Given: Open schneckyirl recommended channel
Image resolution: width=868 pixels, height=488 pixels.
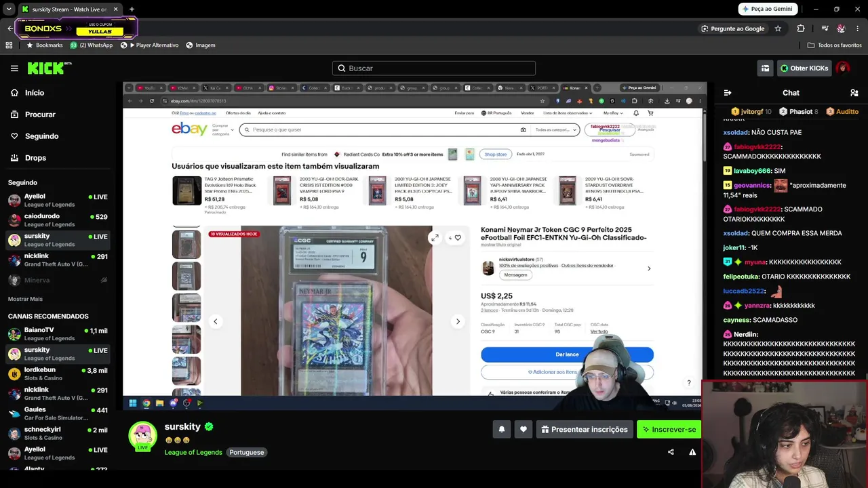Looking at the screenshot, I should [58, 434].
